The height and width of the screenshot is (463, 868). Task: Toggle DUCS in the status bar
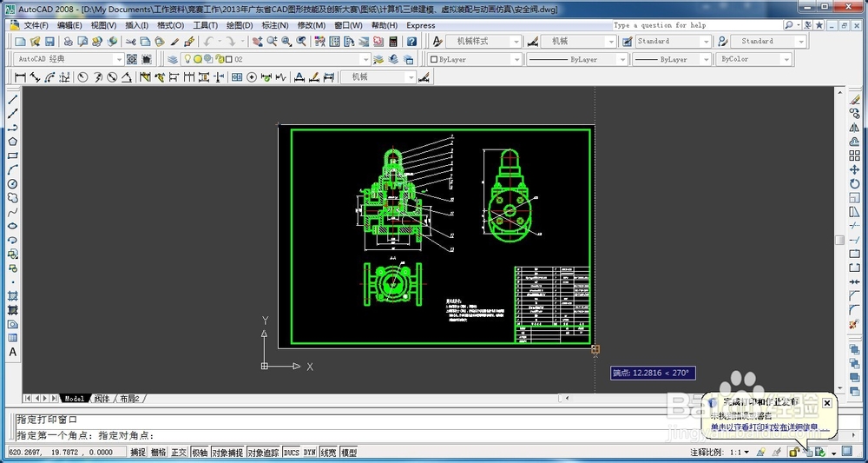pyautogui.click(x=291, y=453)
